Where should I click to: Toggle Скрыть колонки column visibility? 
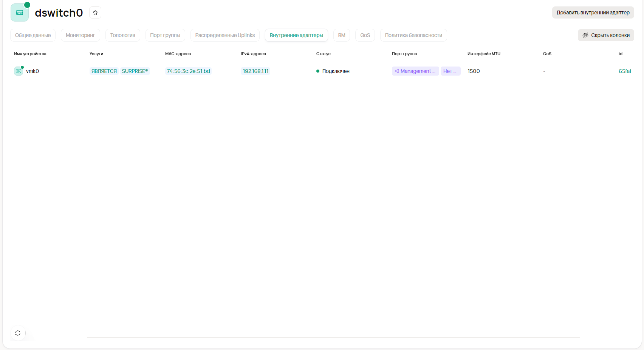coord(606,35)
